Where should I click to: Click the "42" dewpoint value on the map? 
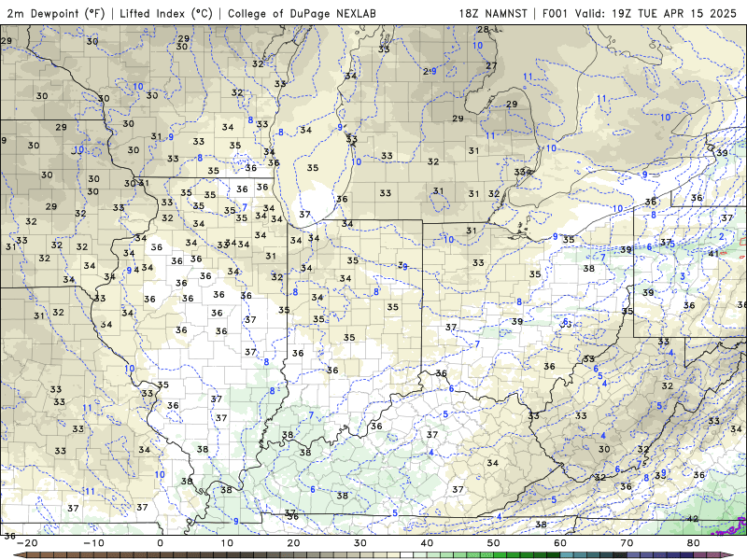(x=693, y=519)
